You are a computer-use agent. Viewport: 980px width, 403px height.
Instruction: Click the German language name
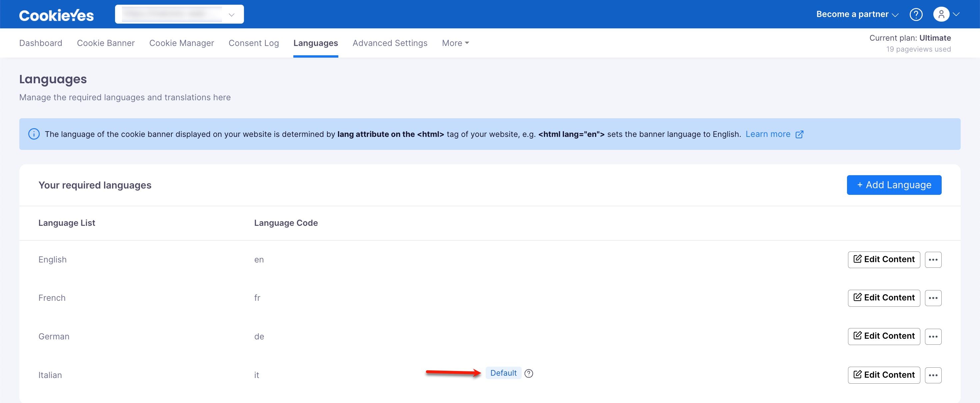tap(54, 336)
